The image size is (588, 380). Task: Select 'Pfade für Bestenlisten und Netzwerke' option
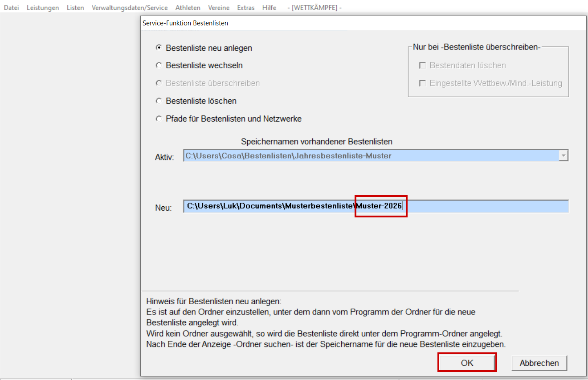[159, 119]
